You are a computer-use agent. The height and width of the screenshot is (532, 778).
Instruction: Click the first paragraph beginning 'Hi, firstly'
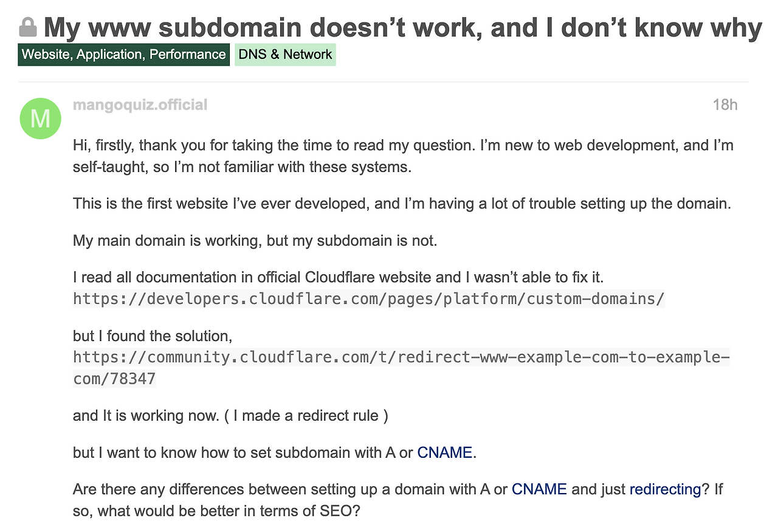tap(403, 156)
